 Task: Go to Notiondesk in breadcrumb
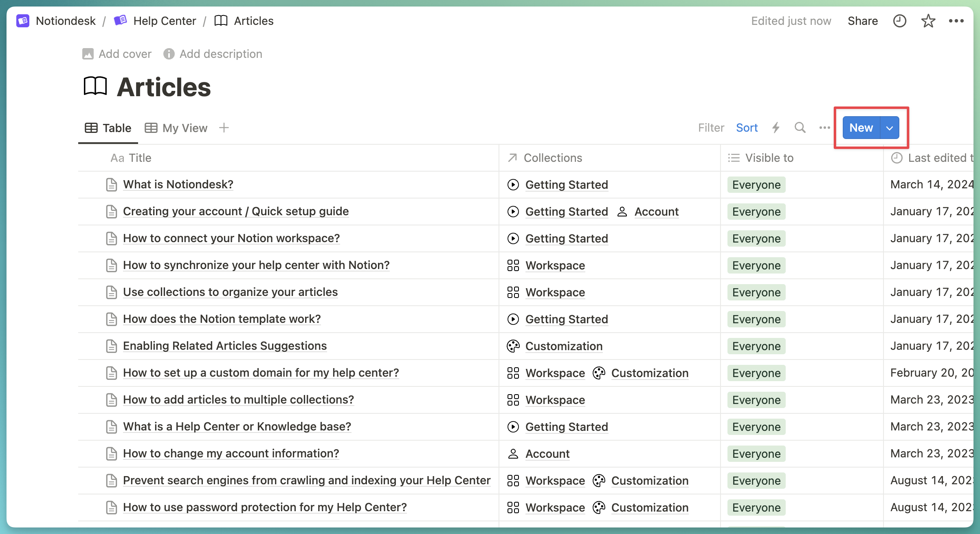[66, 21]
